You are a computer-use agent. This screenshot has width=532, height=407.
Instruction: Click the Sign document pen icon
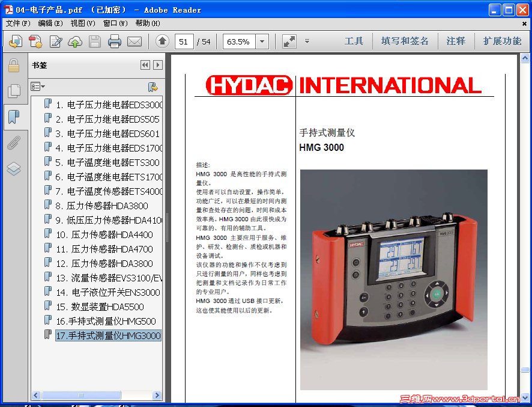56,41
